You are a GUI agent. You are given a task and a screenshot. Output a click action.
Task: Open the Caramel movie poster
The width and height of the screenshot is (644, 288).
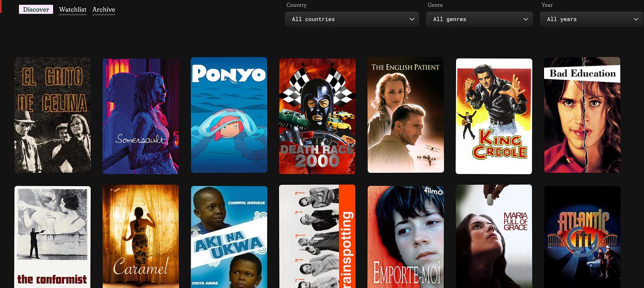(x=141, y=237)
